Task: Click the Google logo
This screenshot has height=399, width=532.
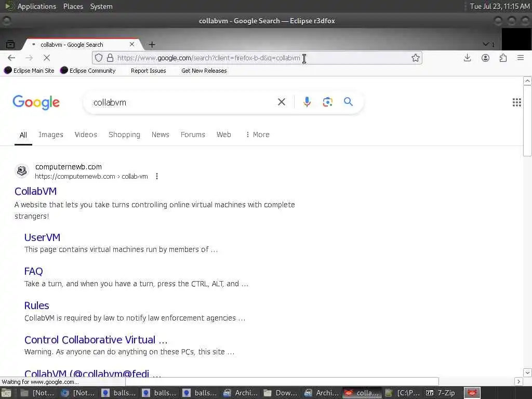Action: 36,102
